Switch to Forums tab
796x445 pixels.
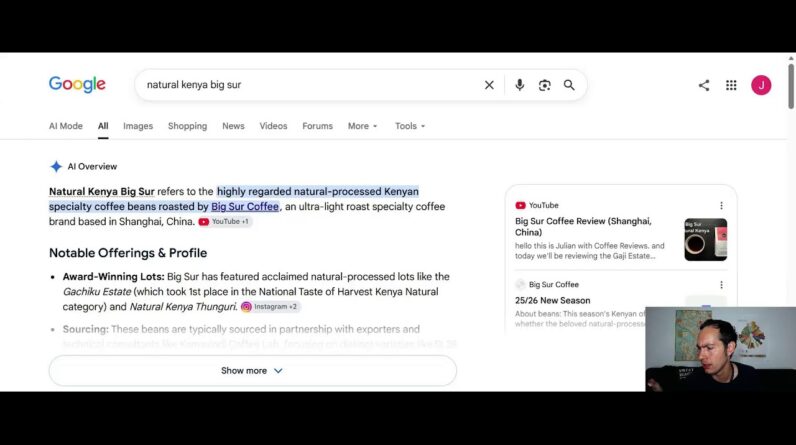[317, 126]
